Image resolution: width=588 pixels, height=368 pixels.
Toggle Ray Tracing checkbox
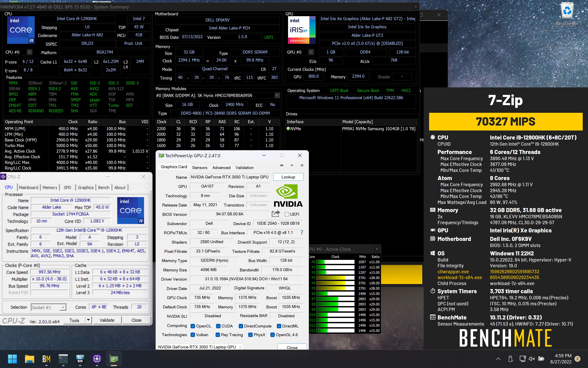tap(218, 335)
